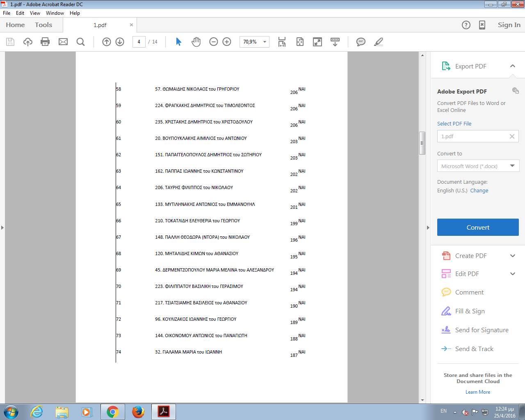This screenshot has width=525, height=420.
Task: Open the zoom level 70,9% dropdown
Action: coord(265,42)
